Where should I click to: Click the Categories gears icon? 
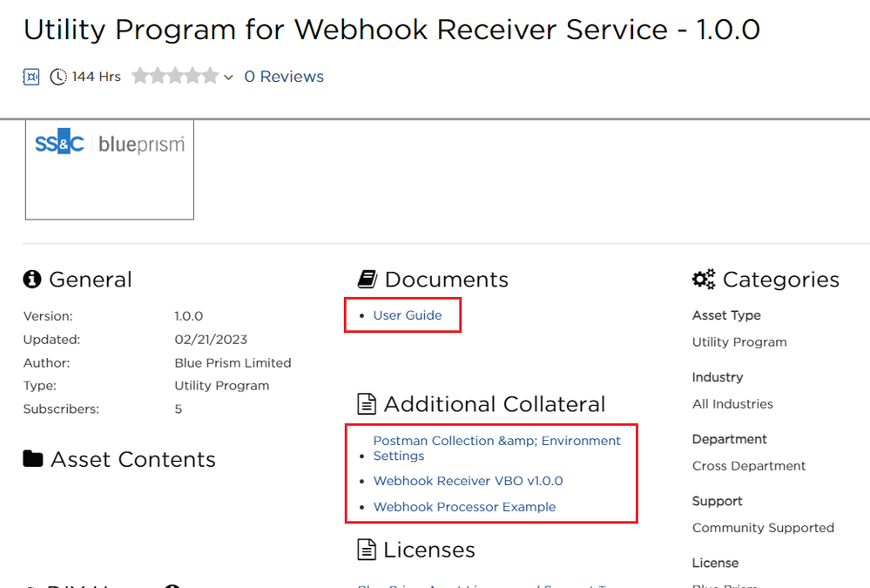pos(704,280)
